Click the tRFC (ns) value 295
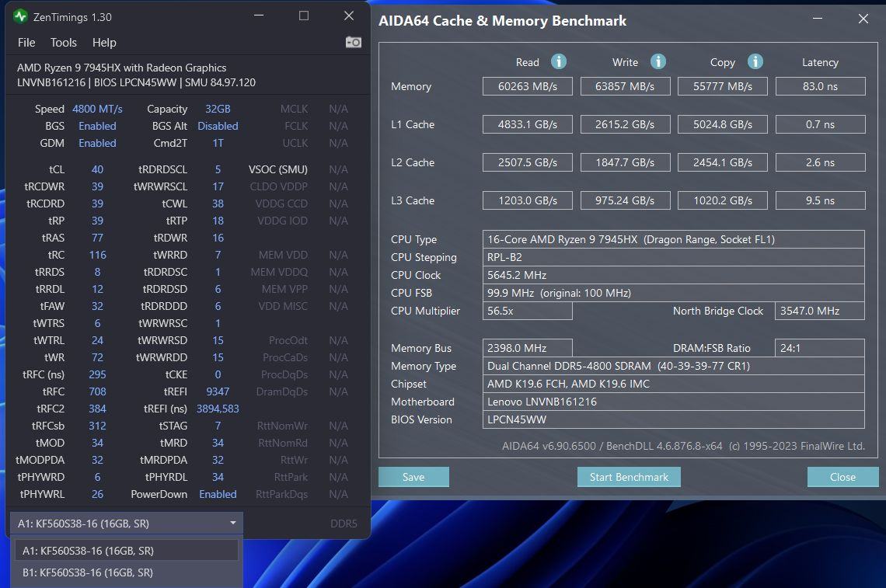Viewport: 886px width, 588px height. [x=97, y=374]
